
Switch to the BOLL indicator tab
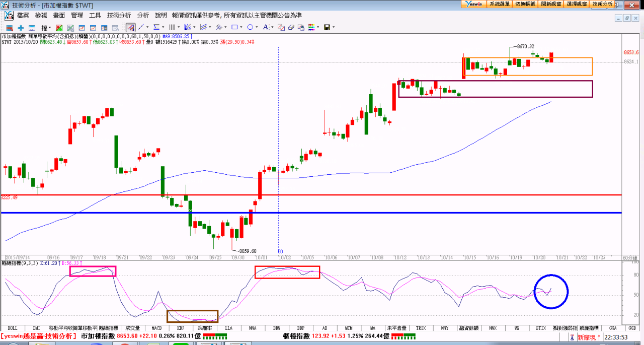(x=13, y=328)
